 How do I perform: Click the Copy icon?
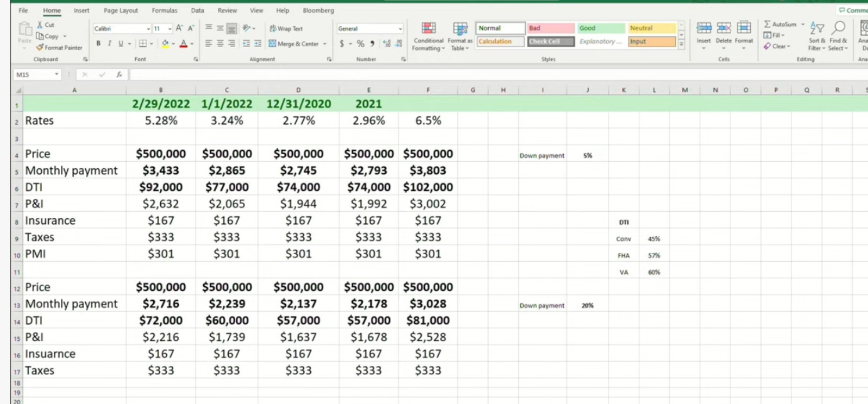point(40,36)
